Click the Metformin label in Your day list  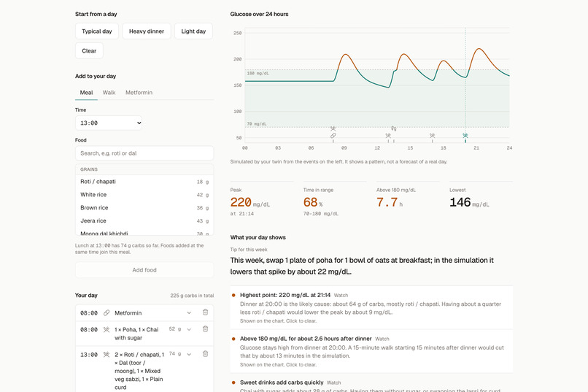(128, 313)
